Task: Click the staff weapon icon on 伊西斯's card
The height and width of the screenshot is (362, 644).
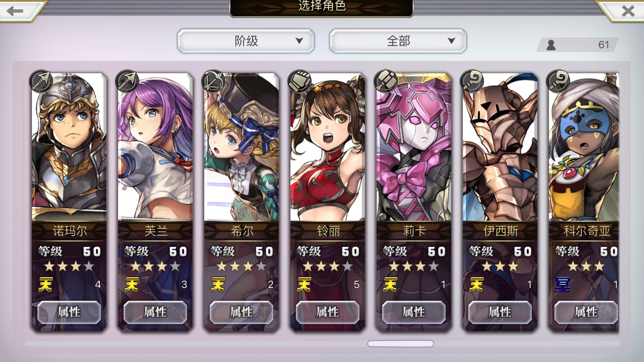Action: pos(472,81)
